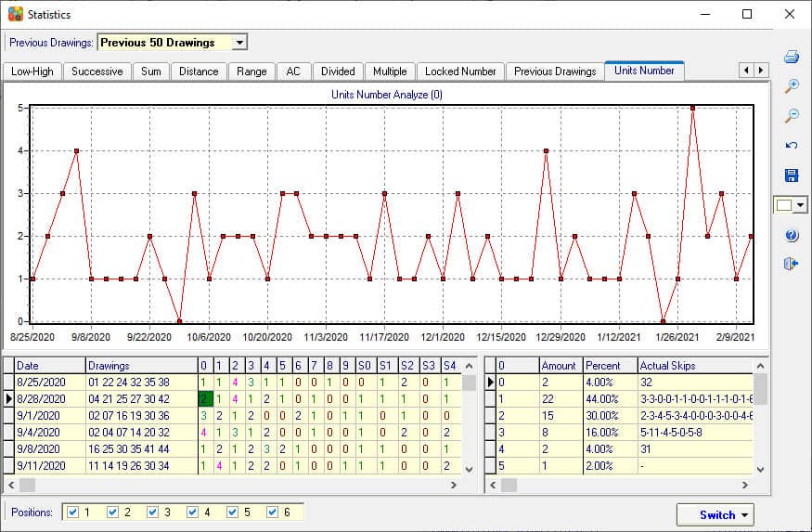The height and width of the screenshot is (532, 812).
Task: Switch to the AC tab
Action: pyautogui.click(x=293, y=71)
